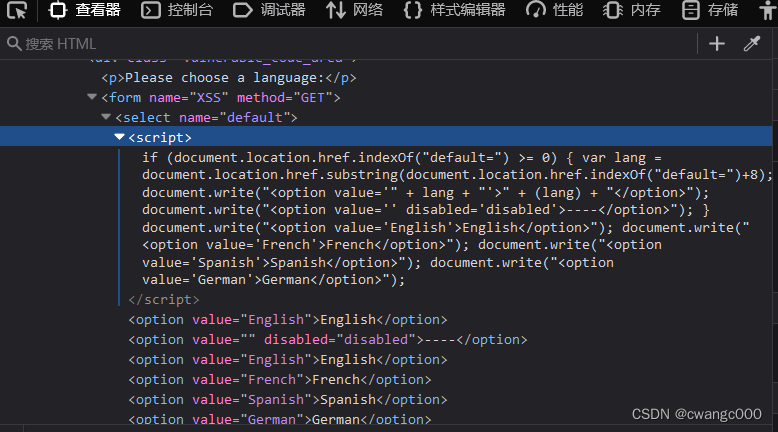Switch to the 性能 Performance tab
Screen dimensions: 778x432
[x=555, y=10]
